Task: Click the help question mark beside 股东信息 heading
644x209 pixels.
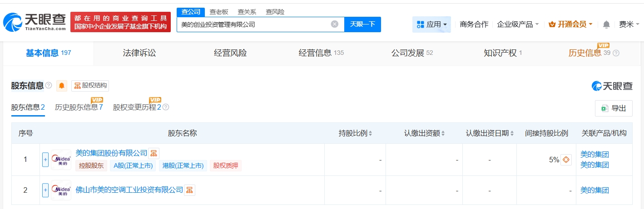Action: (49, 86)
